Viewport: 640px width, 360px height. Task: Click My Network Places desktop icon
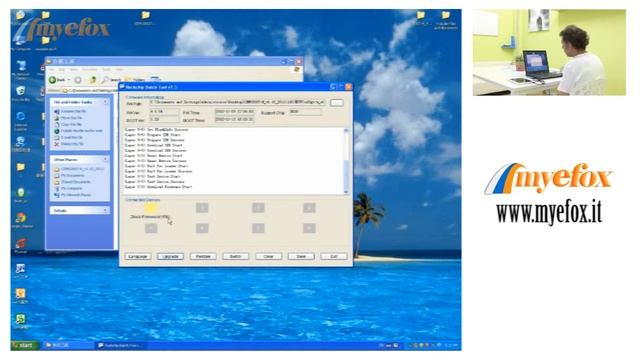coord(21,69)
